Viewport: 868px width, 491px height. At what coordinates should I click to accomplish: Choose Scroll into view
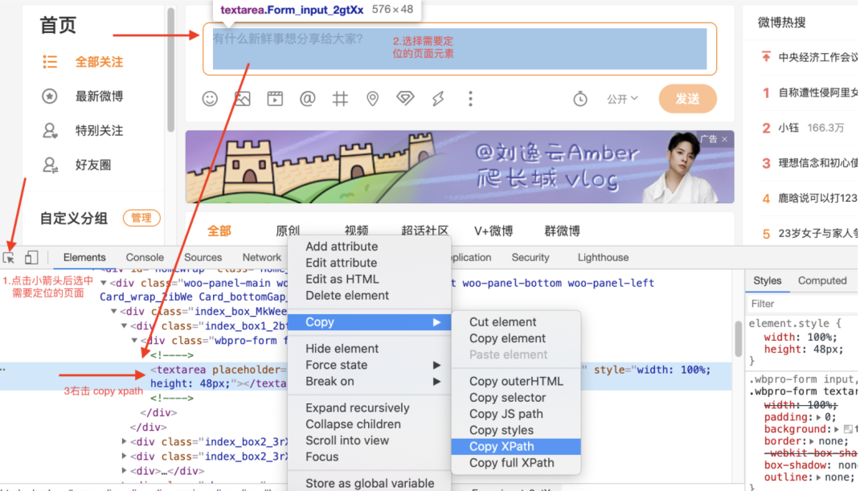(x=369, y=440)
